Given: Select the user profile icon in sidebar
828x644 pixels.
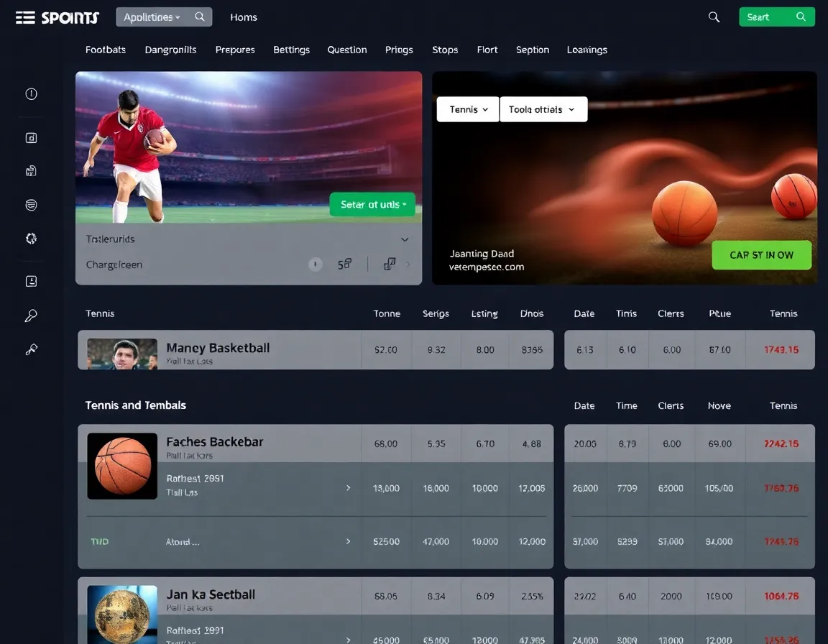Looking at the screenshot, I should tap(30, 280).
